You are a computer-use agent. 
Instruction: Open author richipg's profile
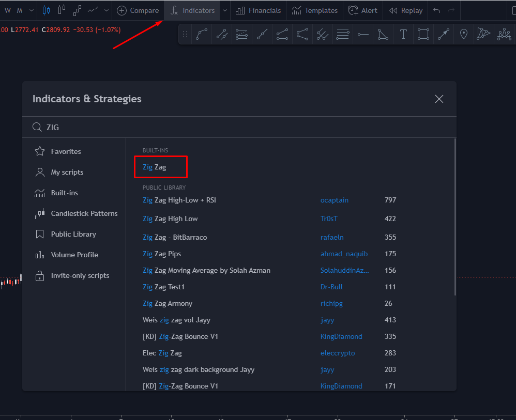click(x=331, y=303)
